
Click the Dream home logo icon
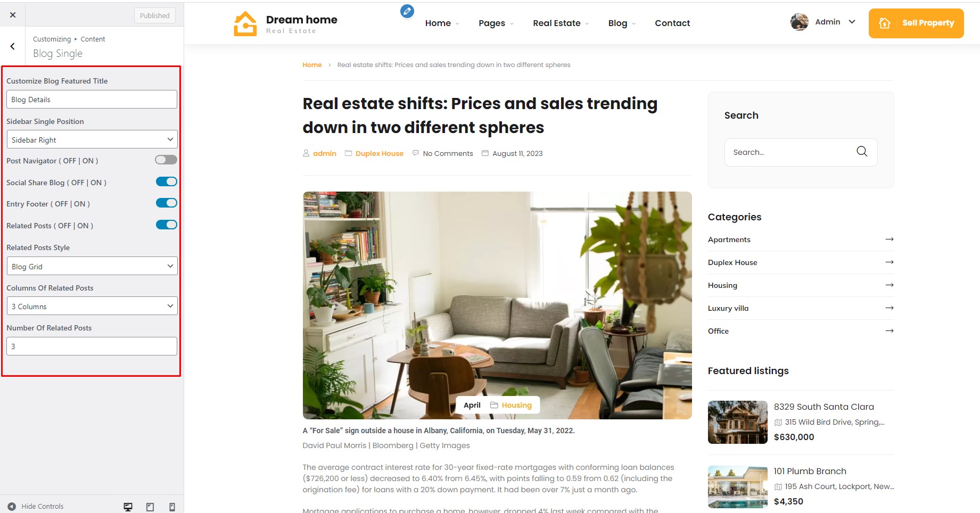tap(245, 23)
